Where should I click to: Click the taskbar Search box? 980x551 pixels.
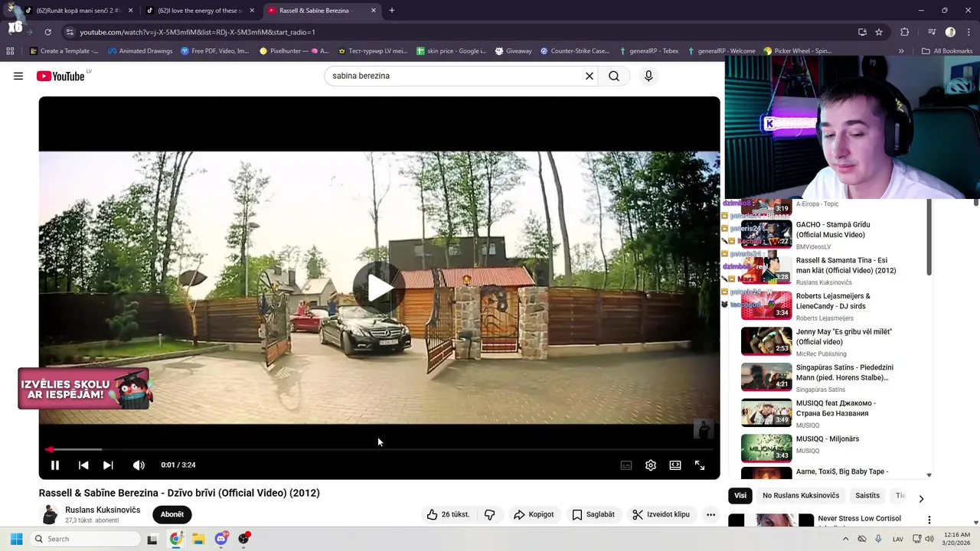(84, 539)
